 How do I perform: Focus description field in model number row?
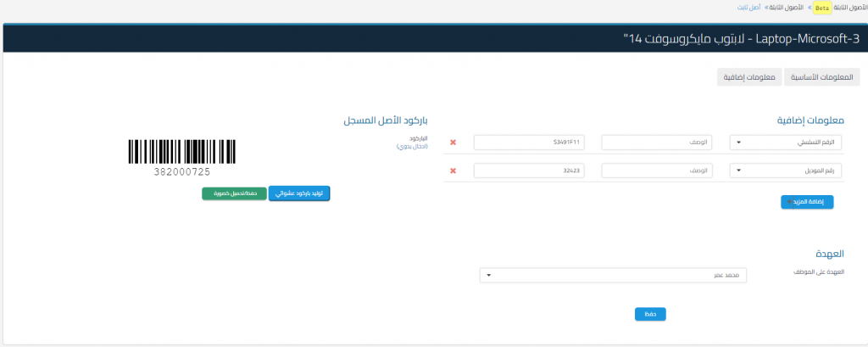pos(657,171)
